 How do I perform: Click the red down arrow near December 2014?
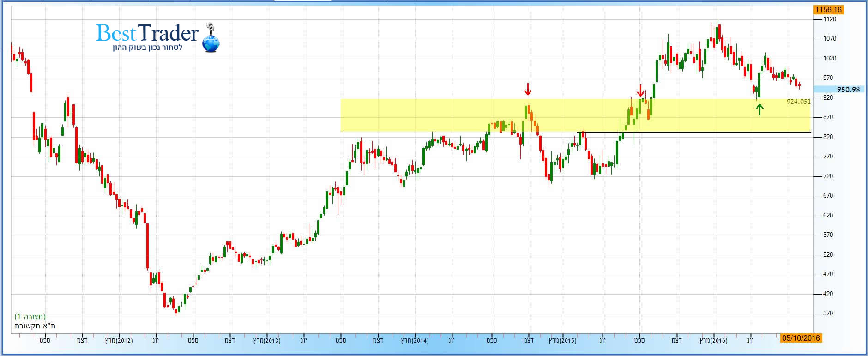click(x=528, y=89)
